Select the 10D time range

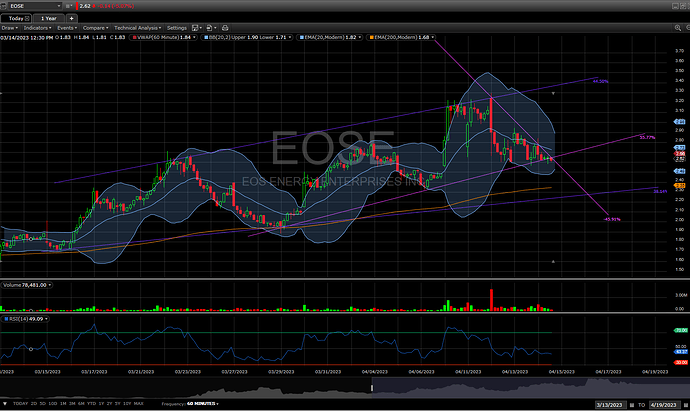[53, 404]
